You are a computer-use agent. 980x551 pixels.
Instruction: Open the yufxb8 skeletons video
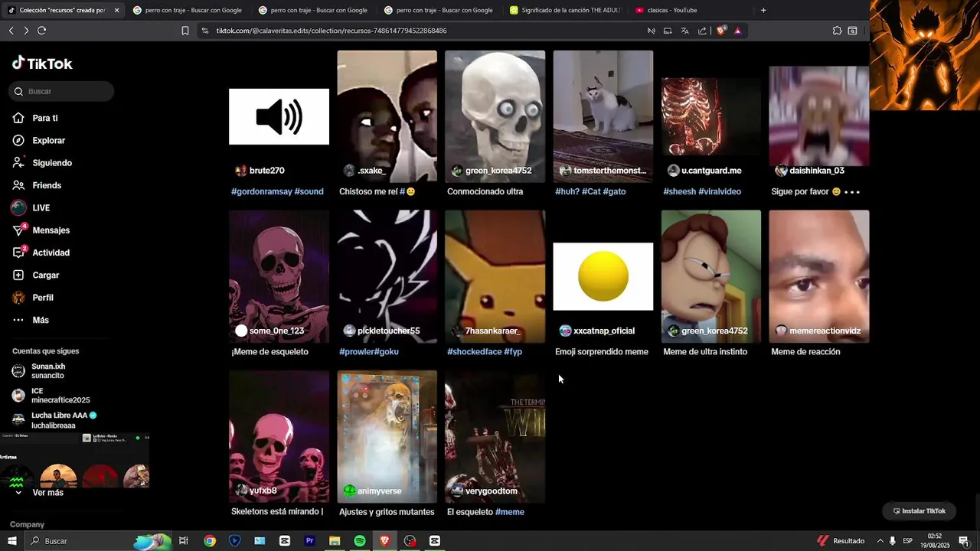(279, 436)
